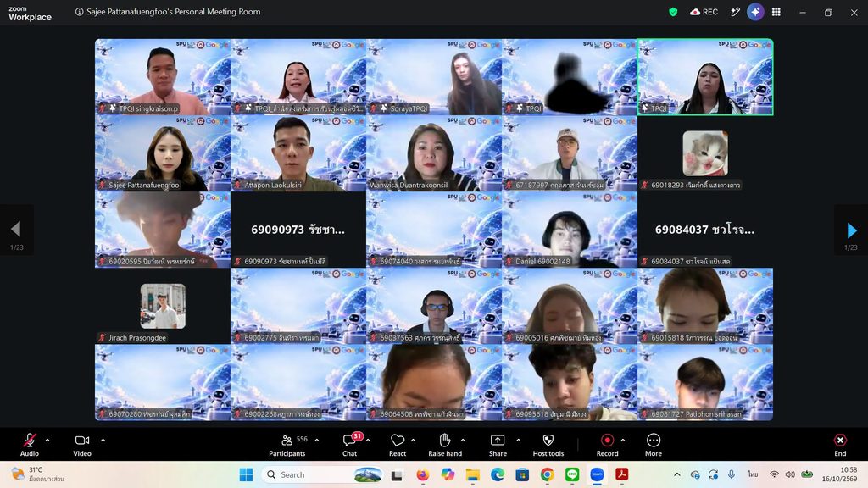Screen dimensions: 868x488
Task: Open File Explorer from the taskbar
Action: pos(472,474)
